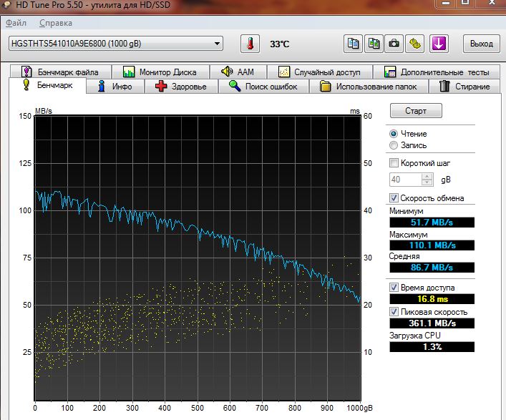Open the Стирание tab with trash icon
The height and width of the screenshot is (420, 506).
coord(465,87)
